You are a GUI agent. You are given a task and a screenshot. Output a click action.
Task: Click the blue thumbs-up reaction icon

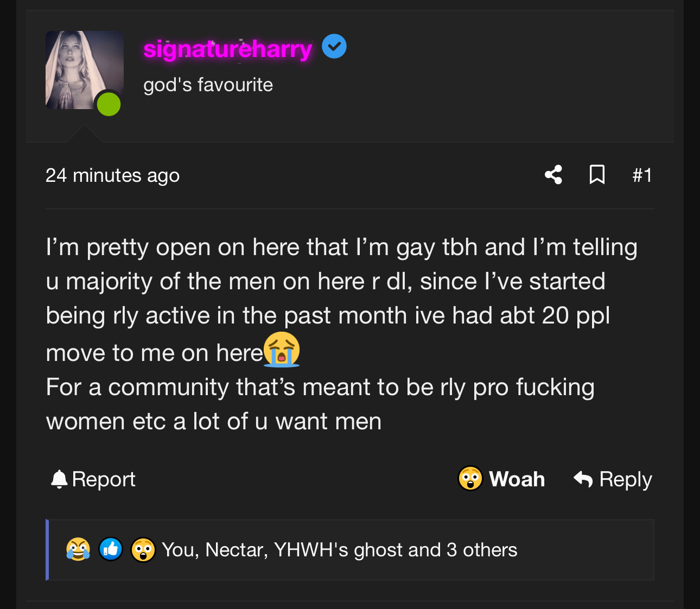[111, 549]
